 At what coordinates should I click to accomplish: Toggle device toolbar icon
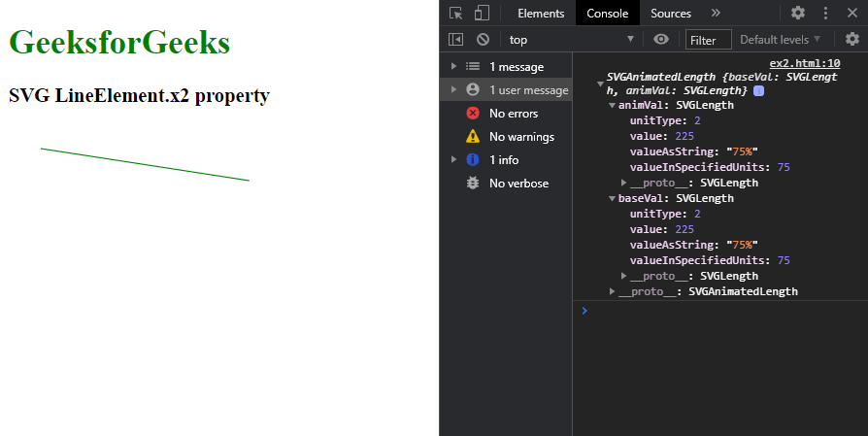pos(482,14)
